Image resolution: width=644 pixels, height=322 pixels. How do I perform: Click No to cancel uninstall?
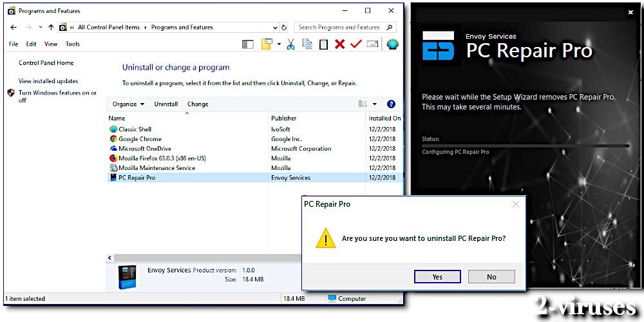click(491, 277)
